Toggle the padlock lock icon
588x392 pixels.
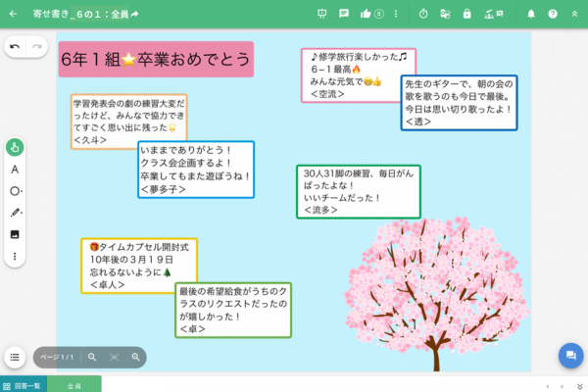tap(466, 14)
